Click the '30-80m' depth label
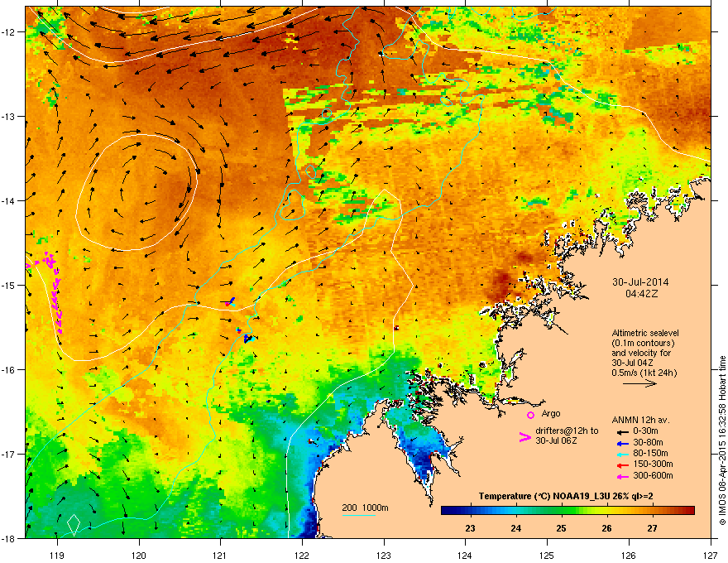Image resolution: width=728 pixels, height=563 pixels. coord(648,443)
